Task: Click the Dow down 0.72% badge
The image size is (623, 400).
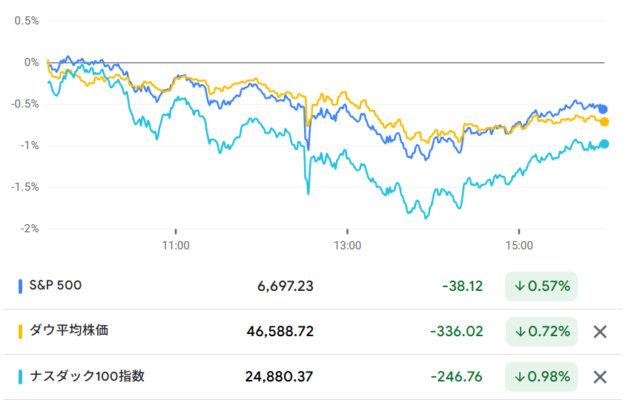Action: point(541,331)
